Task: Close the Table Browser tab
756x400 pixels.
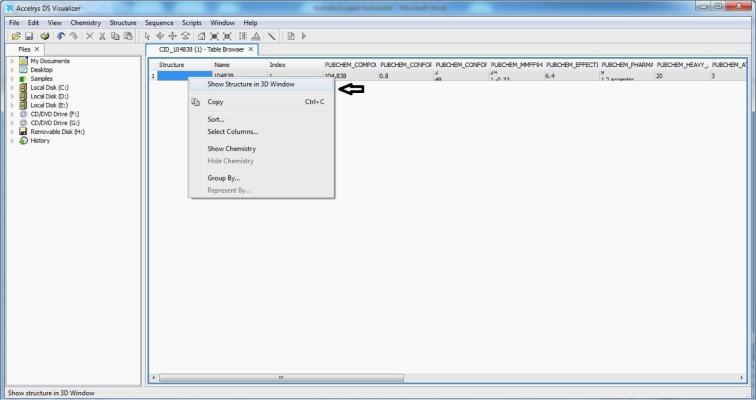Action: [x=251, y=48]
